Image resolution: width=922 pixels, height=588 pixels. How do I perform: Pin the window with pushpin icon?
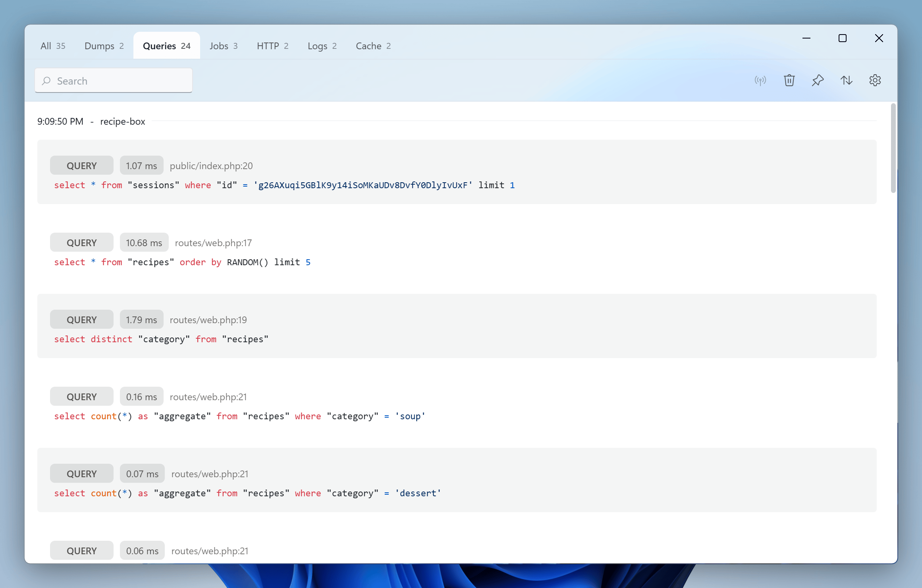818,81
